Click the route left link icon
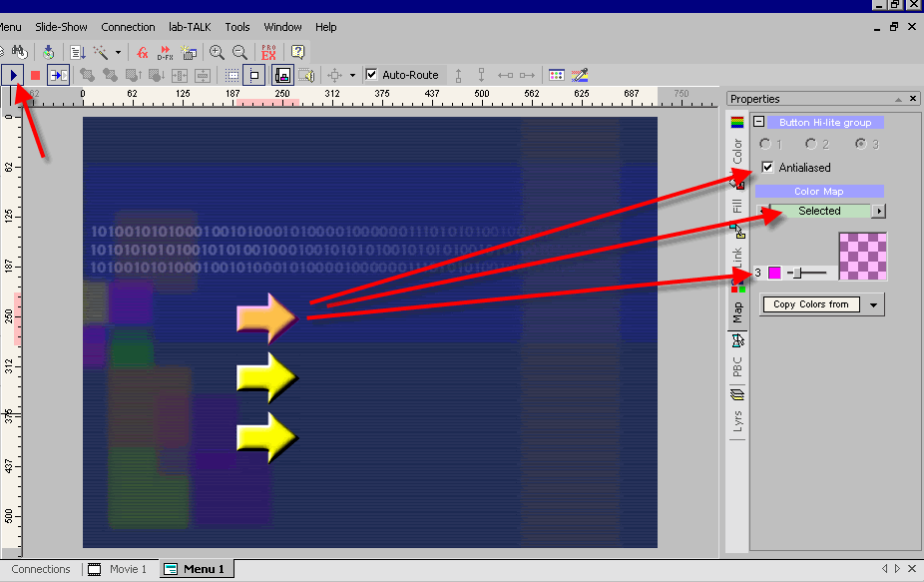924x582 pixels. (x=505, y=76)
